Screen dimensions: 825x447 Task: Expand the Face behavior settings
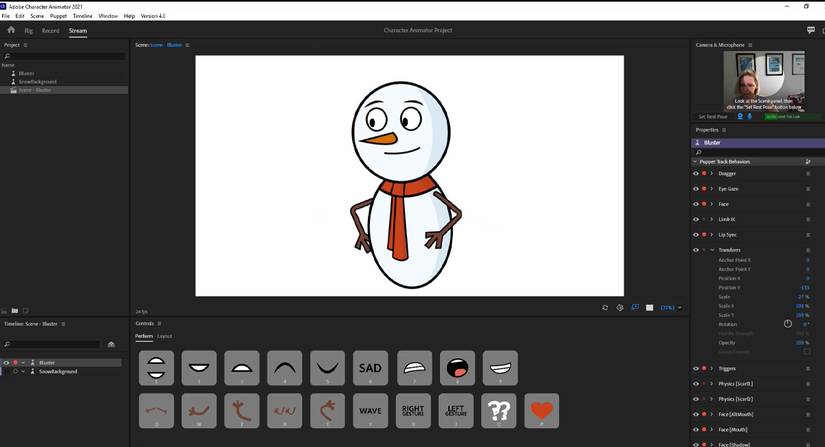click(x=712, y=204)
